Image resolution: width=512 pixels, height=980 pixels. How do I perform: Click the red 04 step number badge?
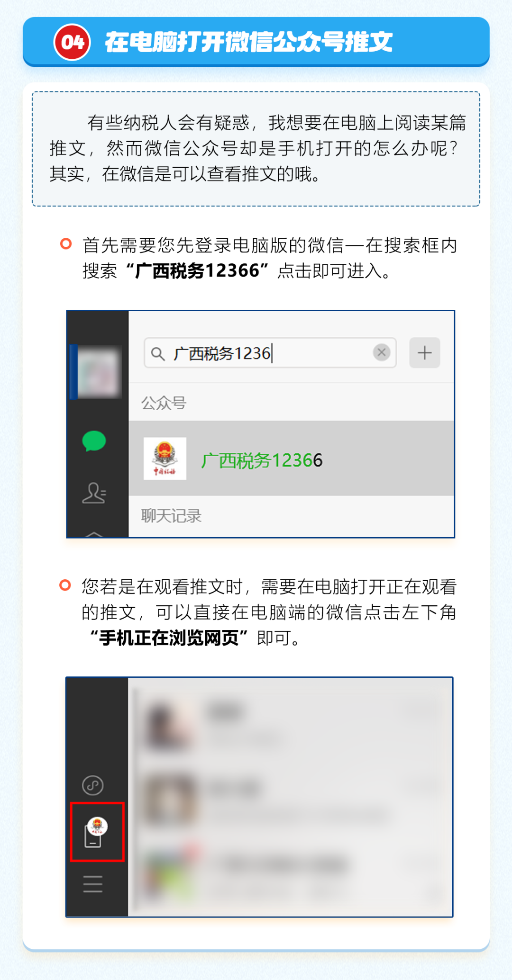72,42
